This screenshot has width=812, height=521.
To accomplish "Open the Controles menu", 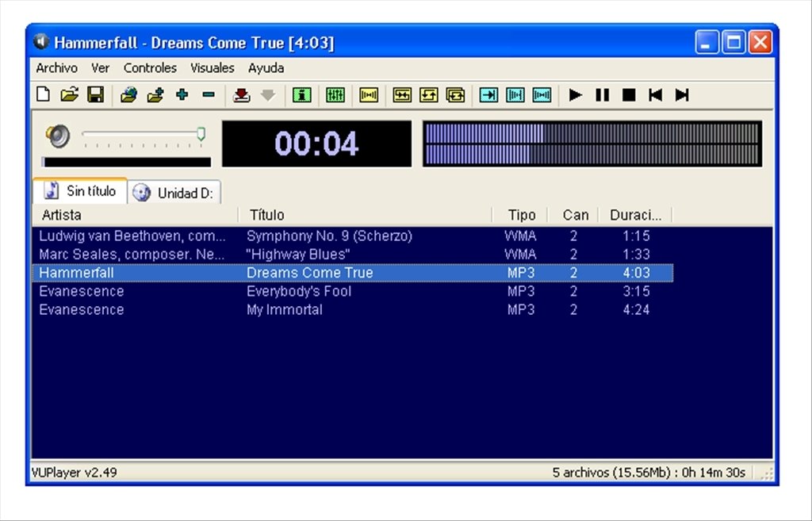I will tap(150, 68).
